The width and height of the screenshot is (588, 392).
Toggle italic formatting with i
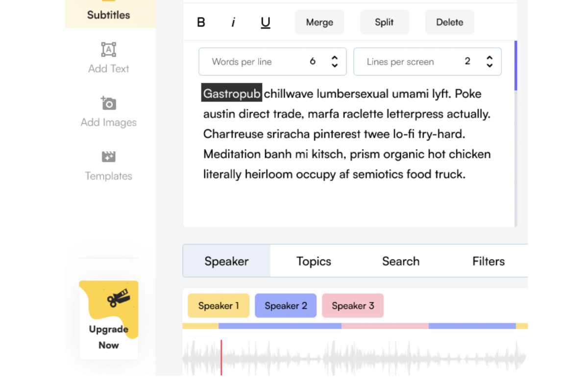point(233,23)
